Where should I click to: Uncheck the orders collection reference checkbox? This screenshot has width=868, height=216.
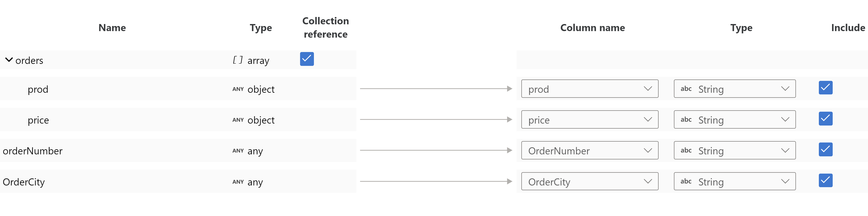click(x=307, y=59)
